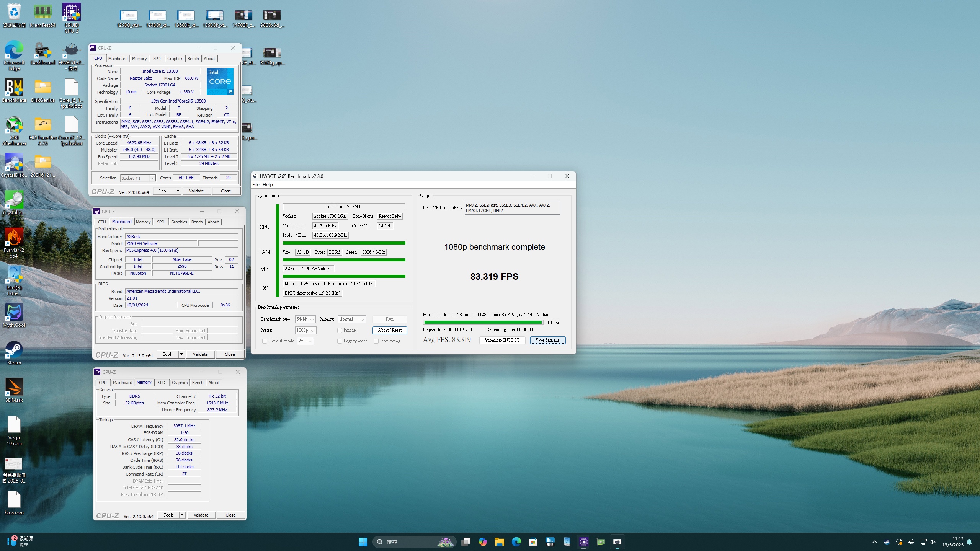Screen dimensions: 980x551
Task: Open Graphics tab in Mainboard CPU-Z window
Action: point(179,222)
